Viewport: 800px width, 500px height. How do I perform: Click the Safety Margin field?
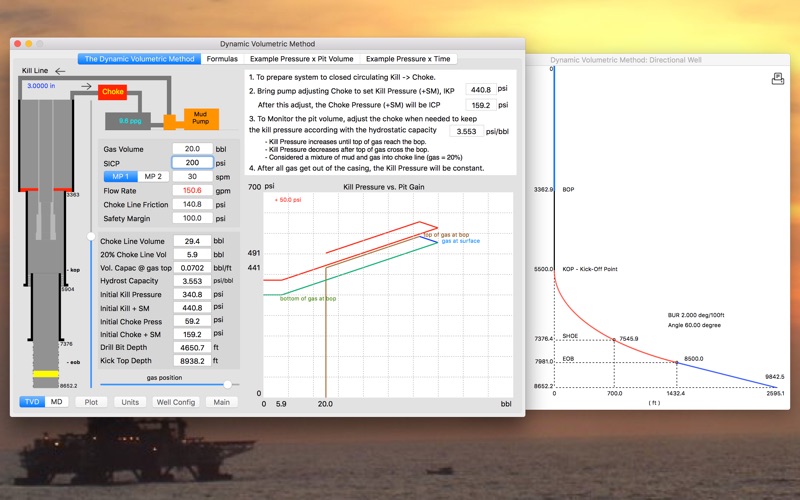tap(192, 218)
